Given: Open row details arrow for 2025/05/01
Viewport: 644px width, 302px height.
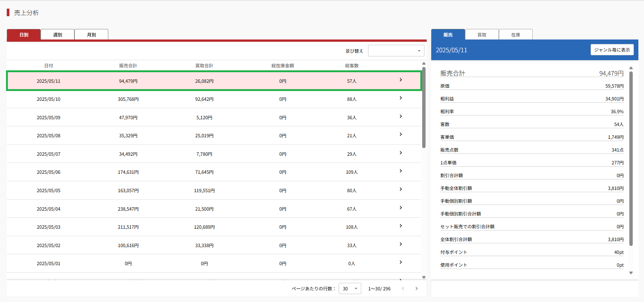Looking at the screenshot, I should [x=401, y=262].
